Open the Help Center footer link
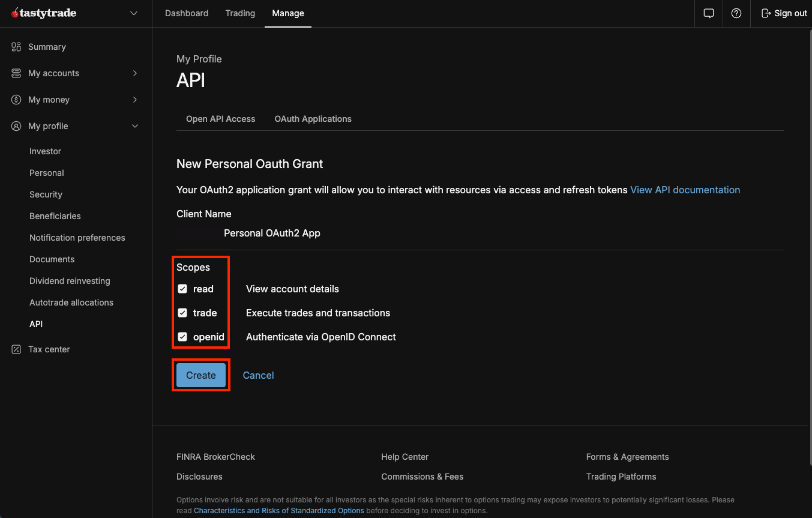Viewport: 812px width, 518px height. pos(405,457)
